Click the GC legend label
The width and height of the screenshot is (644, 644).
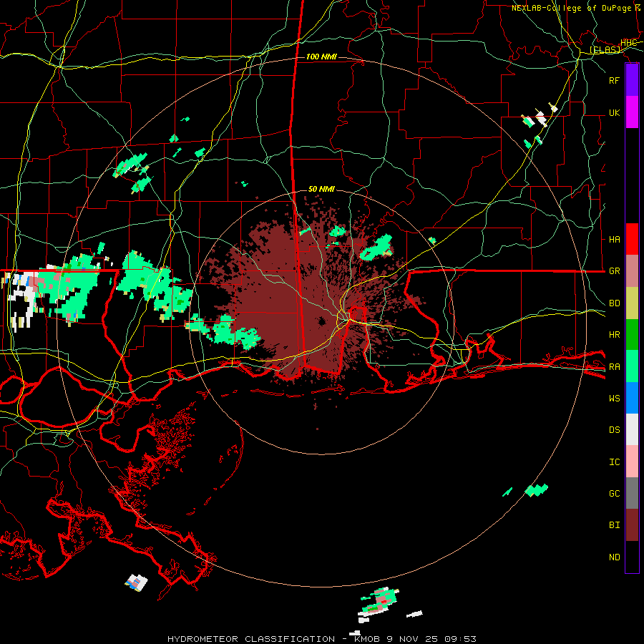pos(615,494)
